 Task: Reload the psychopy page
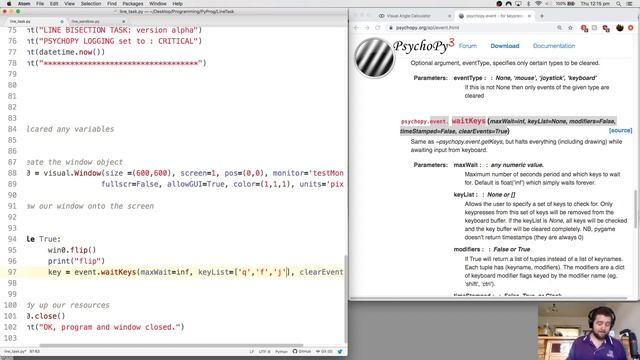[378, 28]
